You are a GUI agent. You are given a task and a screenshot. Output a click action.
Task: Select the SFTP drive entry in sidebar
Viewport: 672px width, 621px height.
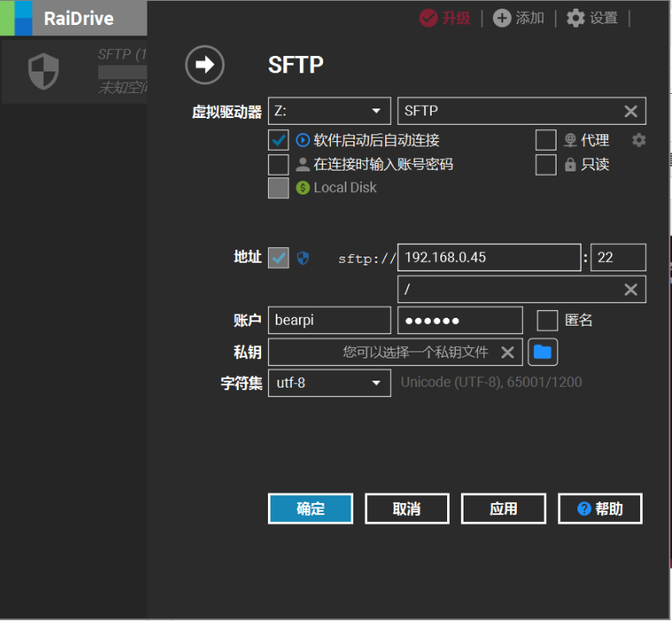point(75,71)
